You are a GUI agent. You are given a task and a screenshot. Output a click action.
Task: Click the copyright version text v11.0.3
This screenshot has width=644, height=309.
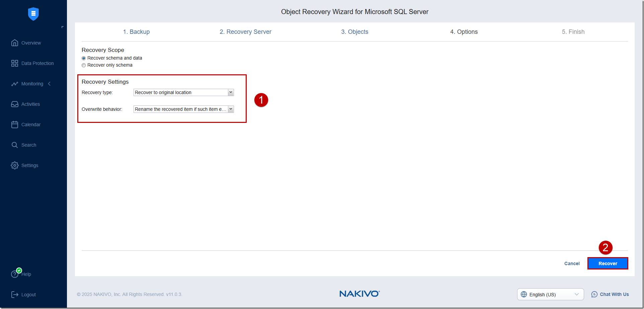(174, 294)
